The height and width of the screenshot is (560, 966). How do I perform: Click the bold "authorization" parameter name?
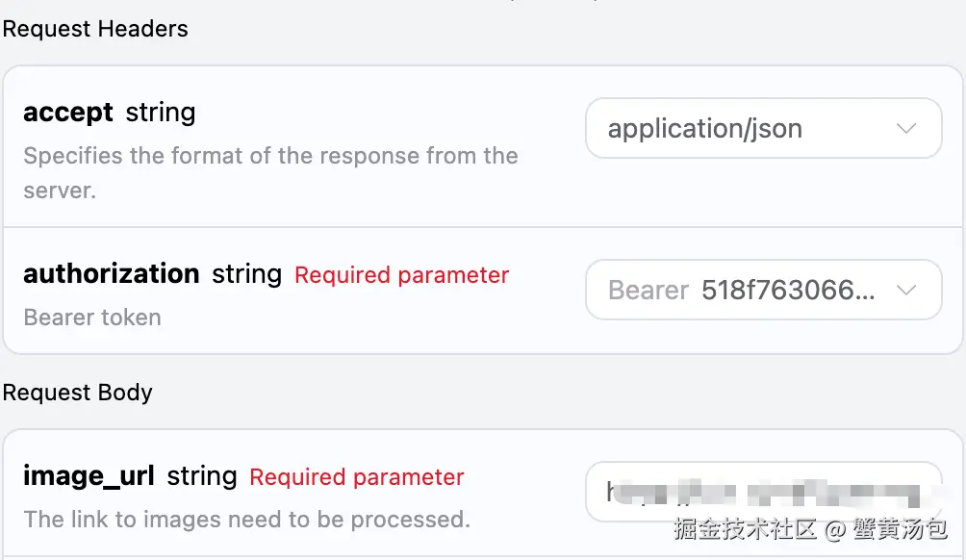pos(112,274)
